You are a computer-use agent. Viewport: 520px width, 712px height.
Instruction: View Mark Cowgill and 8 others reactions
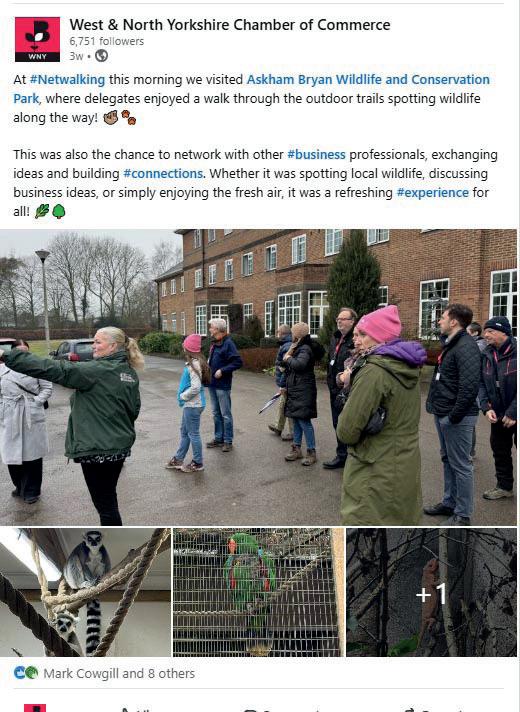[119, 673]
